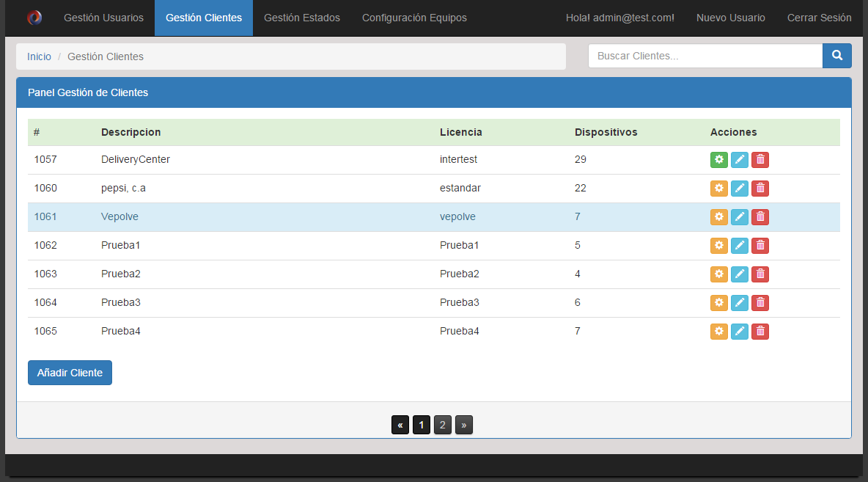Open settings gear for pepsi, c.a row
868x482 pixels.
click(718, 189)
